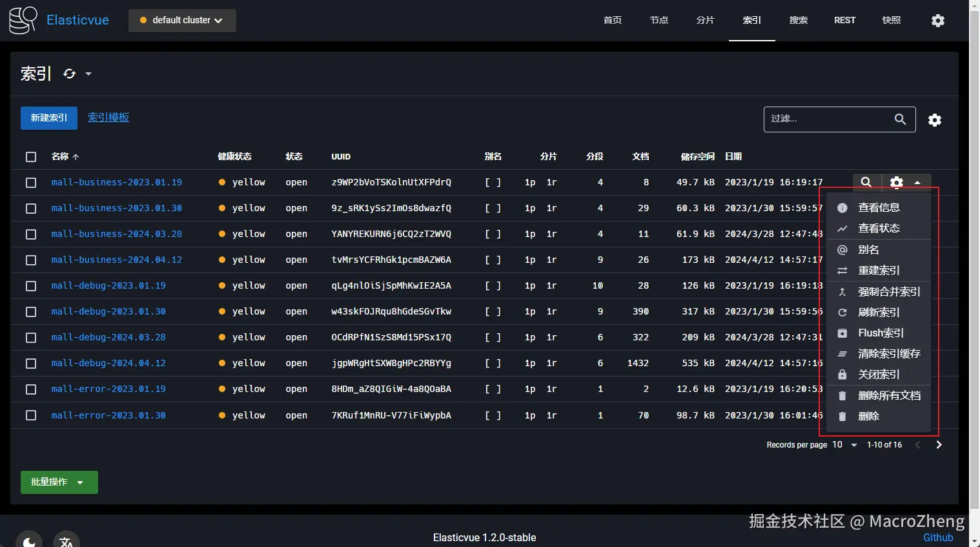
Task: Click the refresh indices icon beside 索引
Action: (x=69, y=74)
